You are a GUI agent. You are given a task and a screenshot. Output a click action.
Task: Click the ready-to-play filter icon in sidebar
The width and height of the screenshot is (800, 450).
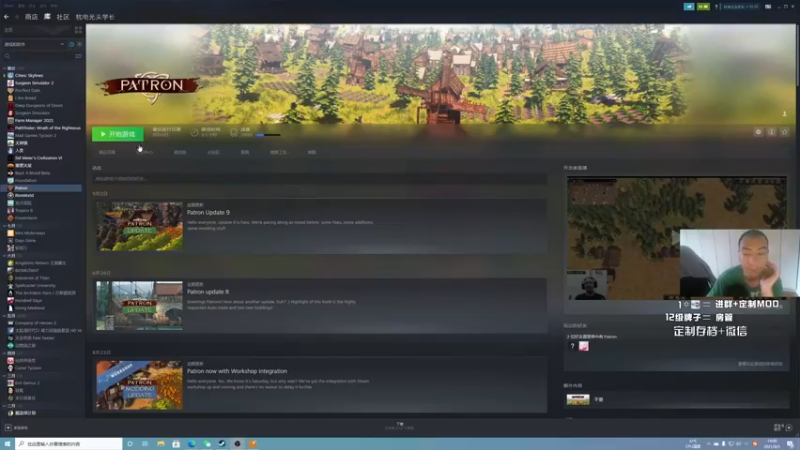(x=79, y=44)
